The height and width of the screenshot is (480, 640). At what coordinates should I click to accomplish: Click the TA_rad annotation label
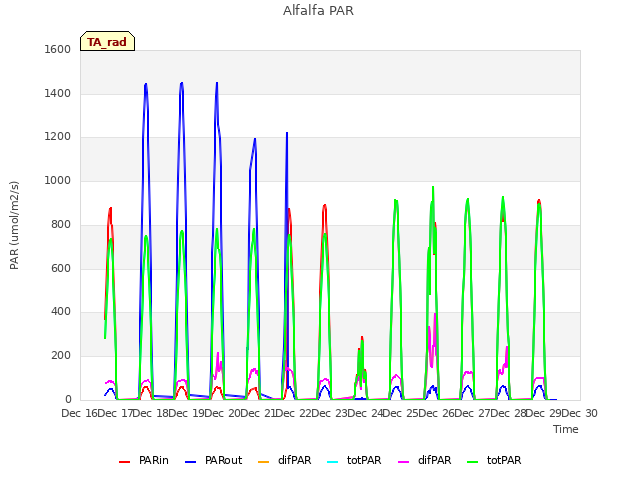[107, 41]
